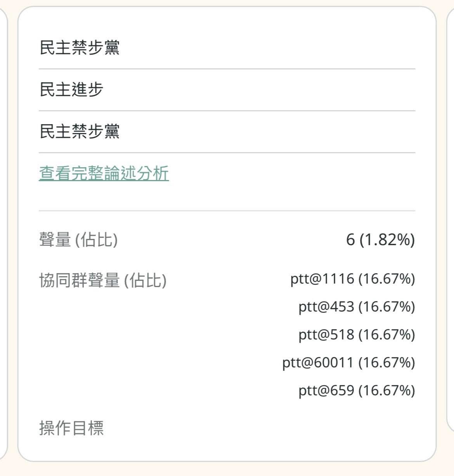Click the divider line below the 民主進步 row
454x476 pixels.
tap(227, 111)
